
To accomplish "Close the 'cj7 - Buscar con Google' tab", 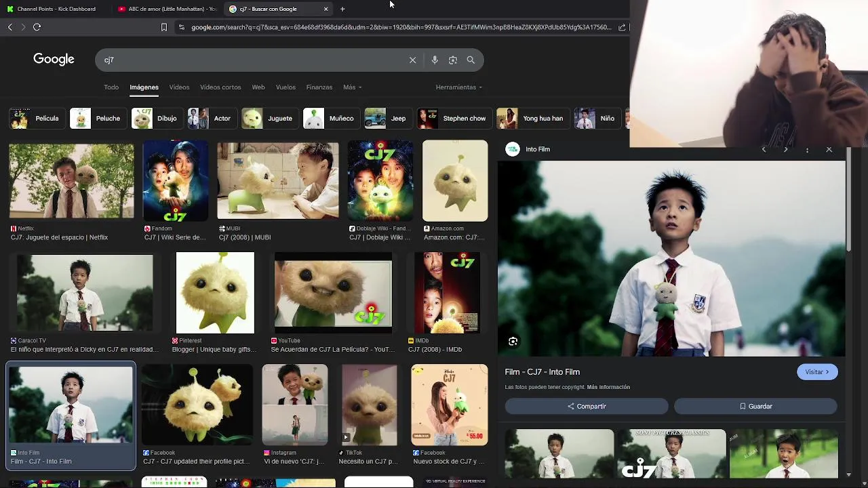I will pos(325,9).
